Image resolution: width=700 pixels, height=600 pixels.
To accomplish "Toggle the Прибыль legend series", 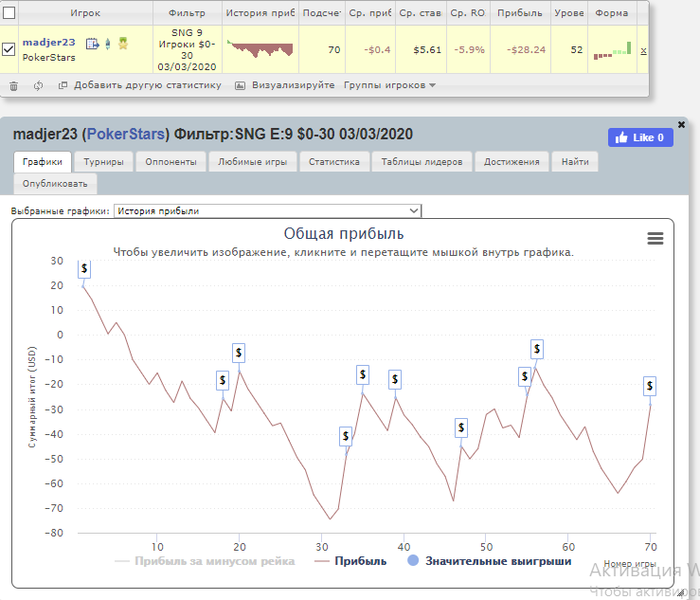I will 351,561.
